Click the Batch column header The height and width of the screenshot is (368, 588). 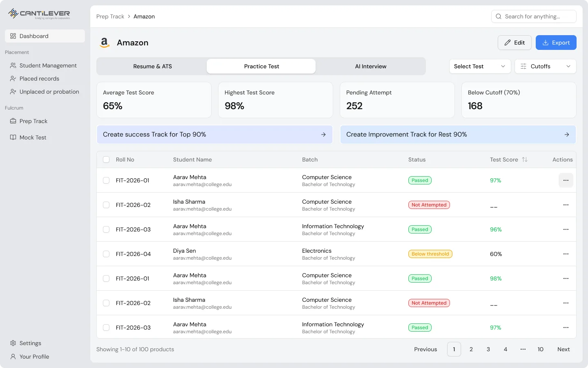310,159
